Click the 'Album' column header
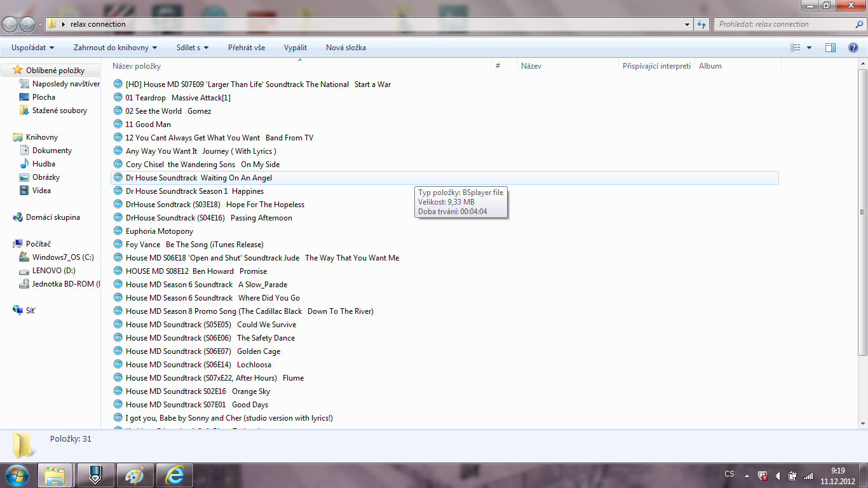The height and width of the screenshot is (488, 868). [x=738, y=66]
